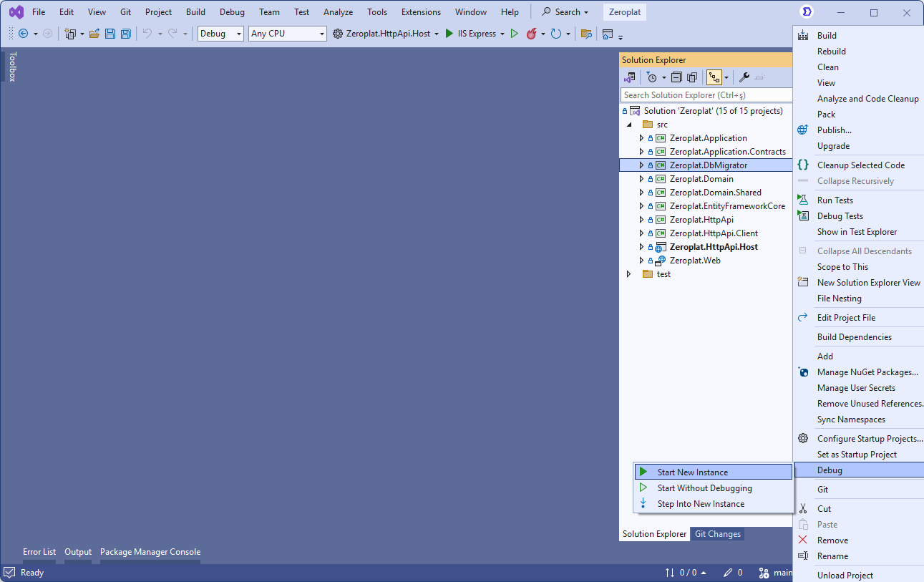Click Collapse All in Solution Explorer
The image size is (924, 582).
[x=676, y=77]
